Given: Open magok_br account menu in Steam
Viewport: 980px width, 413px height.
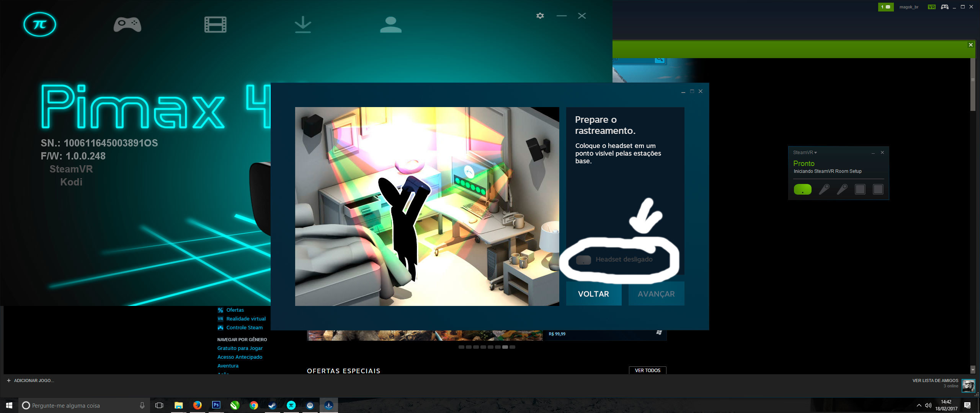Looking at the screenshot, I should 909,7.
